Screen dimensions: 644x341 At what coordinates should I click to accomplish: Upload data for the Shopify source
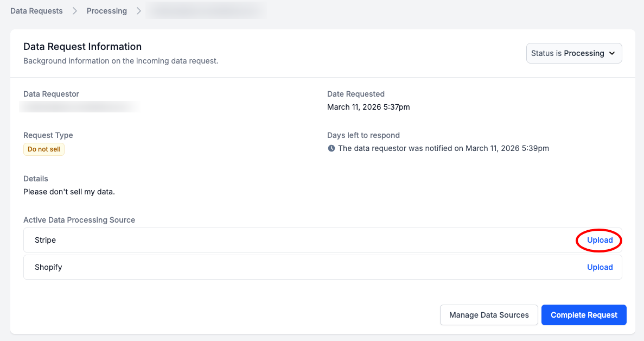(x=600, y=267)
